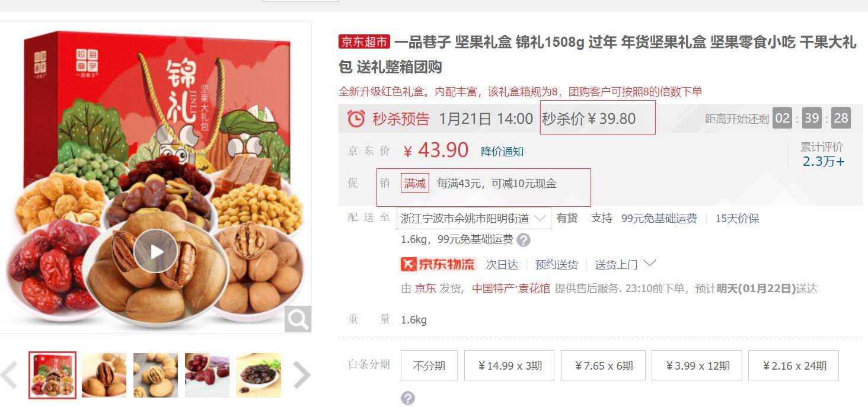Click the flash sale alarm clock icon
Image resolution: width=868 pixels, height=407 pixels.
coord(356,118)
